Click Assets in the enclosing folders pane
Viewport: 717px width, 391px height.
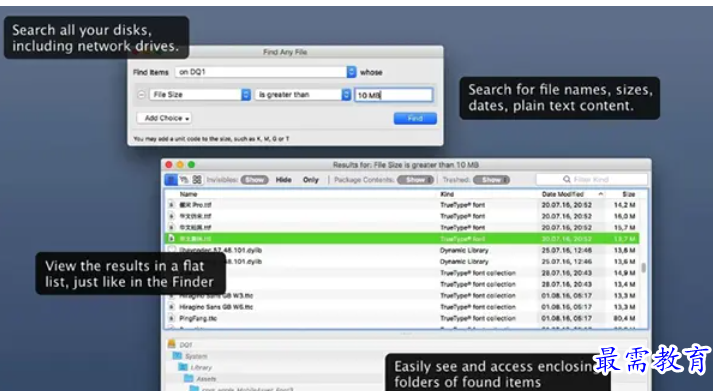click(206, 379)
